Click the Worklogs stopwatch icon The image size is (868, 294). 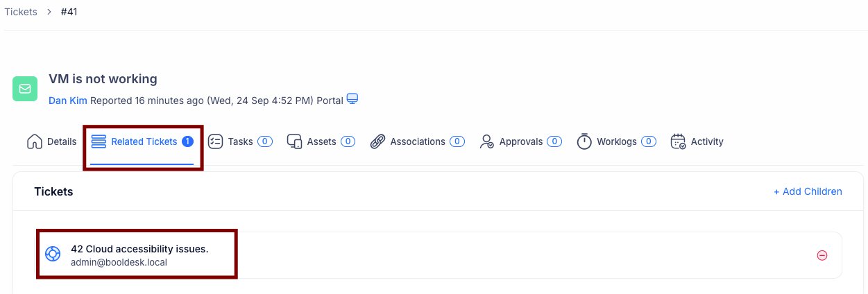584,141
